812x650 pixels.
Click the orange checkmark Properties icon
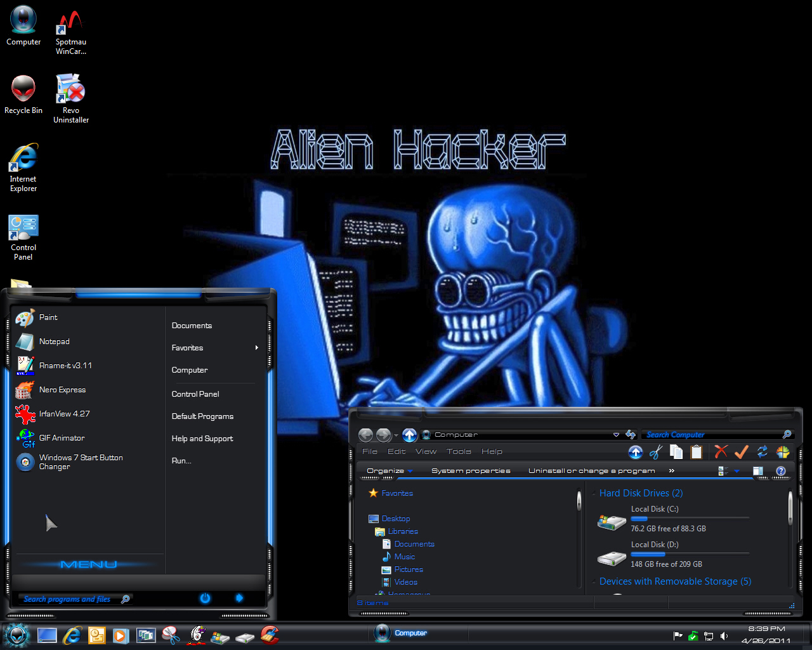[x=741, y=451]
